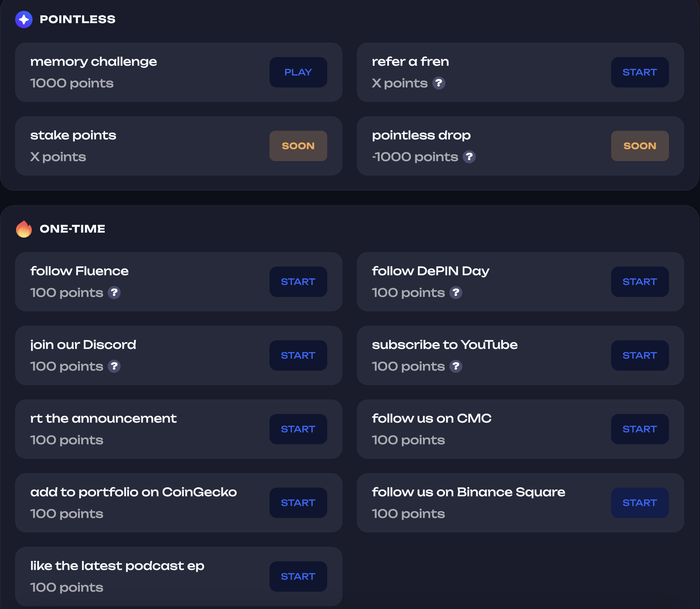Click the Pointless star logo icon
Screen dimensions: 700x609
[x=24, y=20]
